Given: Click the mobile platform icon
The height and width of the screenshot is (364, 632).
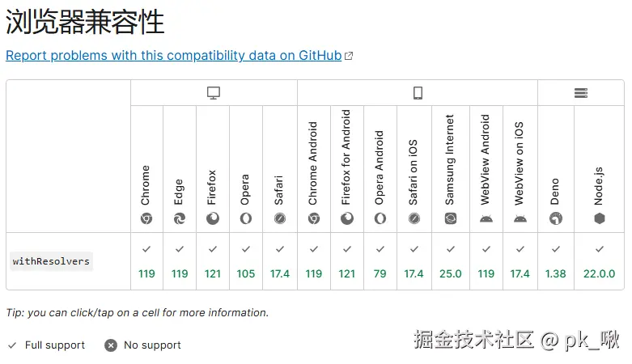Looking at the screenshot, I should point(418,93).
